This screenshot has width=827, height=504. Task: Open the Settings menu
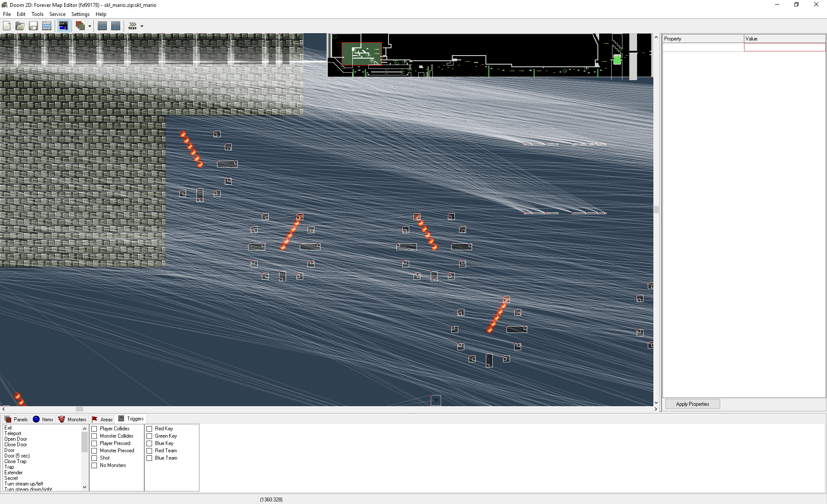[x=81, y=14]
